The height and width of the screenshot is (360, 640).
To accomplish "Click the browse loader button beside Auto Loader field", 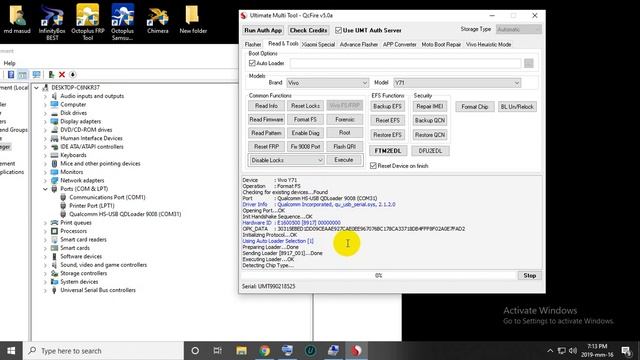I will coord(529,63).
